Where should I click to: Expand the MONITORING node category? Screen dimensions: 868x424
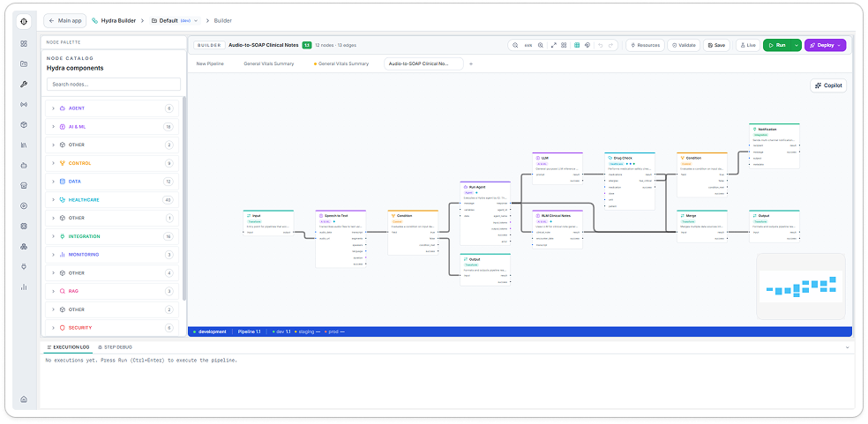[112, 255]
